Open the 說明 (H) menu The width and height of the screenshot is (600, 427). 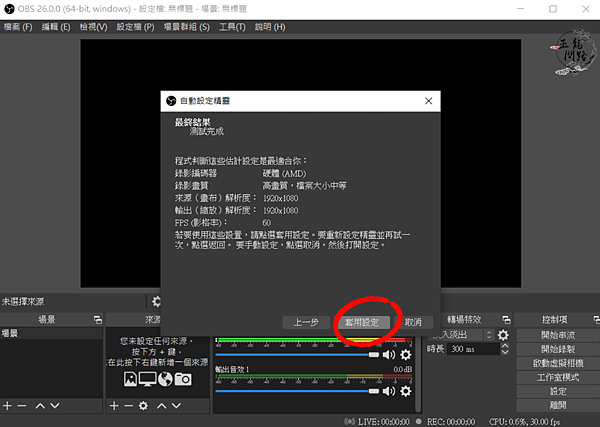click(270, 27)
